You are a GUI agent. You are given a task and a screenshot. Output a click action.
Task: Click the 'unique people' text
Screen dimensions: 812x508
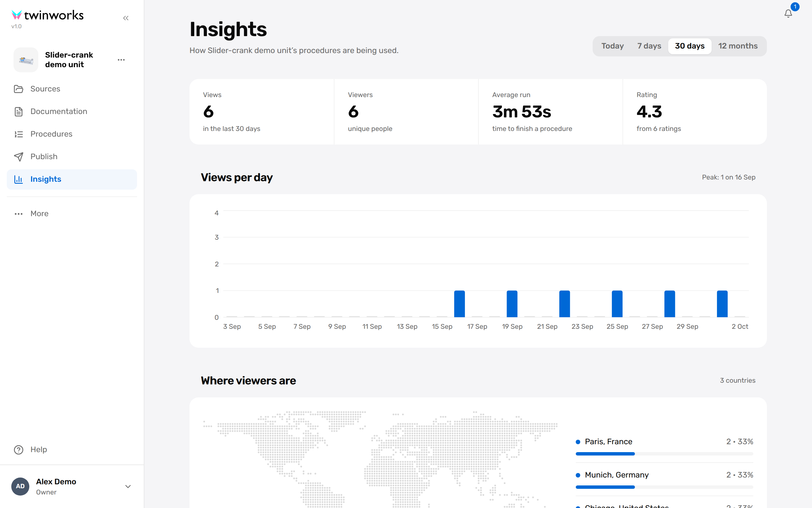pyautogui.click(x=370, y=129)
